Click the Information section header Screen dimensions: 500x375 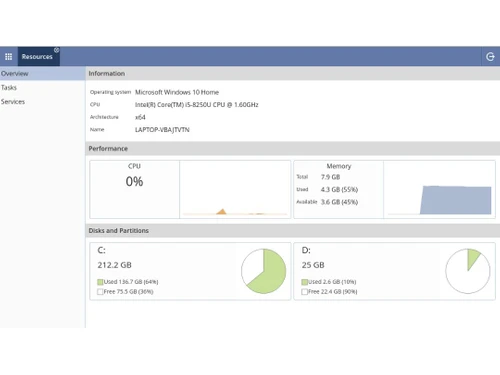point(293,73)
